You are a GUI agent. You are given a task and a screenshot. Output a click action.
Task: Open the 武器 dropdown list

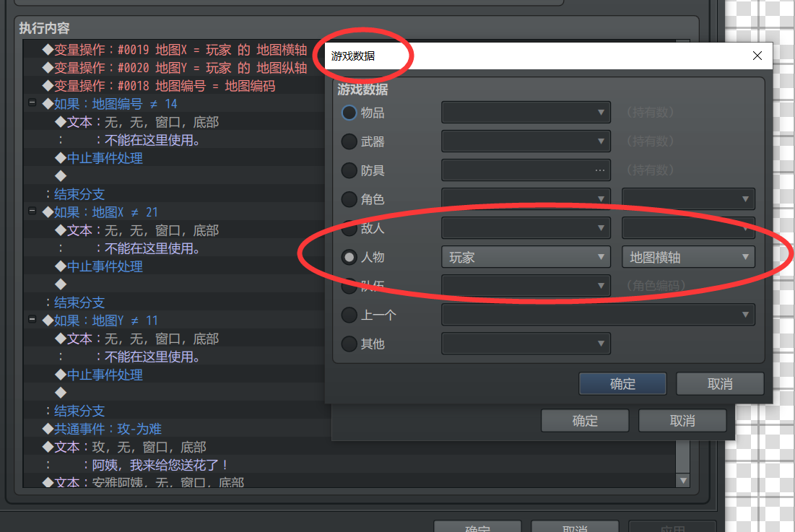[x=526, y=141]
